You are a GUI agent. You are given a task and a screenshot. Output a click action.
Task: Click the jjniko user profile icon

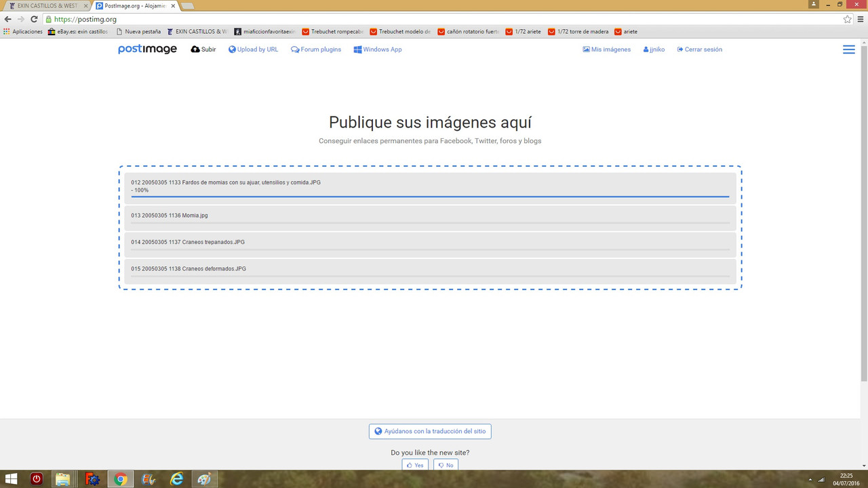(644, 49)
